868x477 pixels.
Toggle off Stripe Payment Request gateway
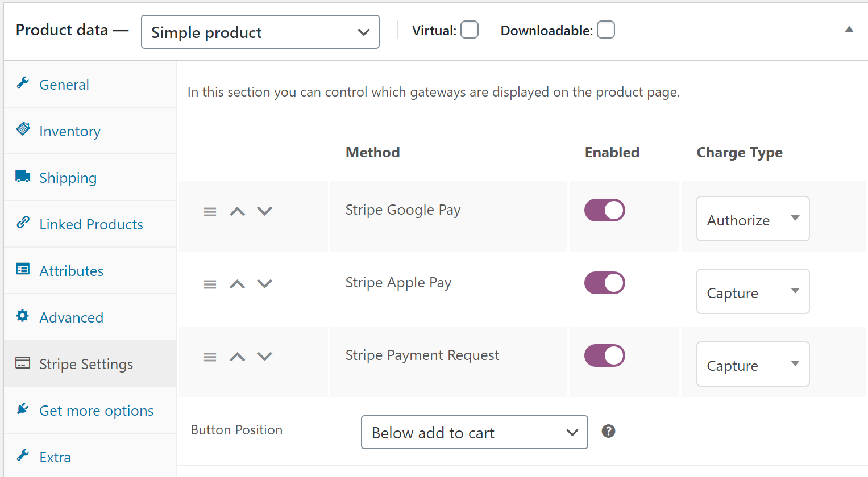click(604, 355)
